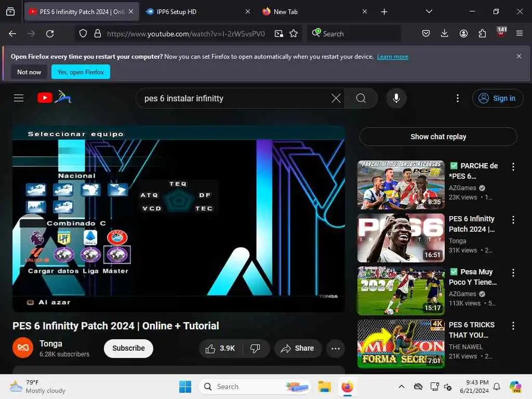Click Show chat replay button
The image size is (532, 399).
(438, 137)
